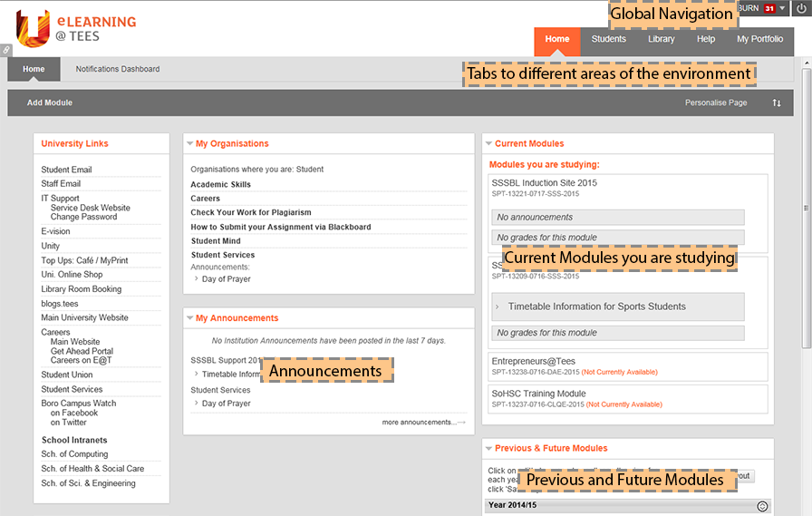Image resolution: width=812 pixels, height=516 pixels.
Task: Open the E-vision link
Action: coord(55,231)
